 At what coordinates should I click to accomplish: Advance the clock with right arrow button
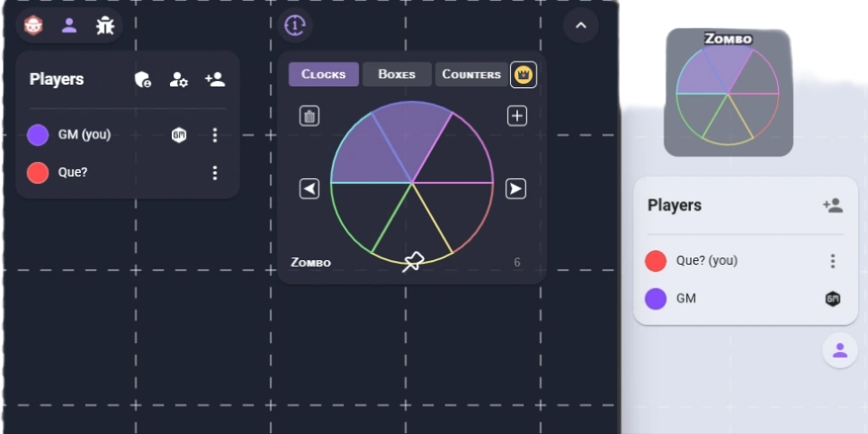coord(515,188)
